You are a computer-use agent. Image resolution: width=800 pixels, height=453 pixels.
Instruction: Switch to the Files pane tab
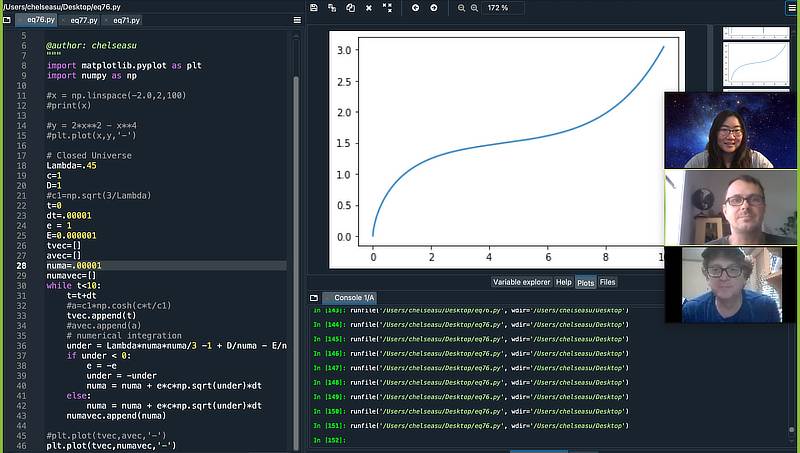[x=607, y=282]
